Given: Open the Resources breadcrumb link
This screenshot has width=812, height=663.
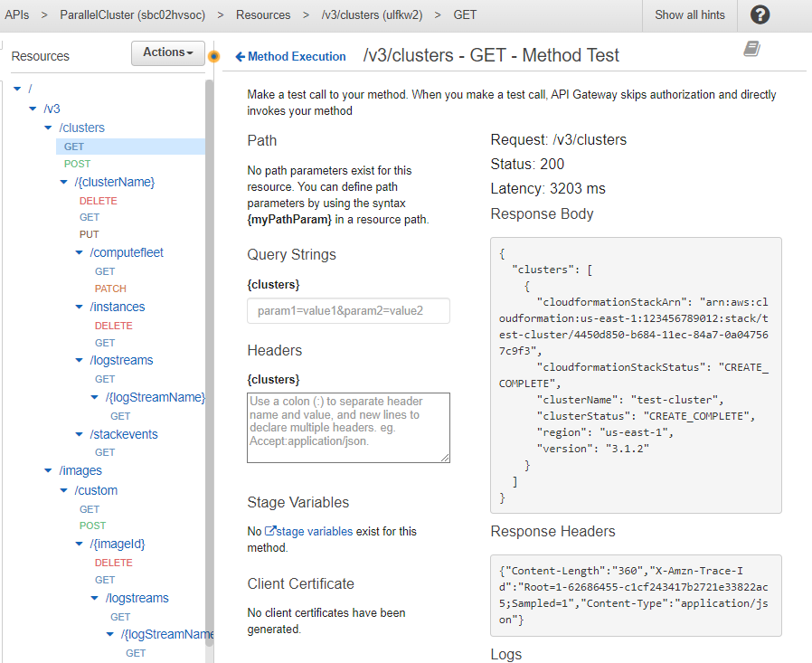Looking at the screenshot, I should tap(263, 14).
